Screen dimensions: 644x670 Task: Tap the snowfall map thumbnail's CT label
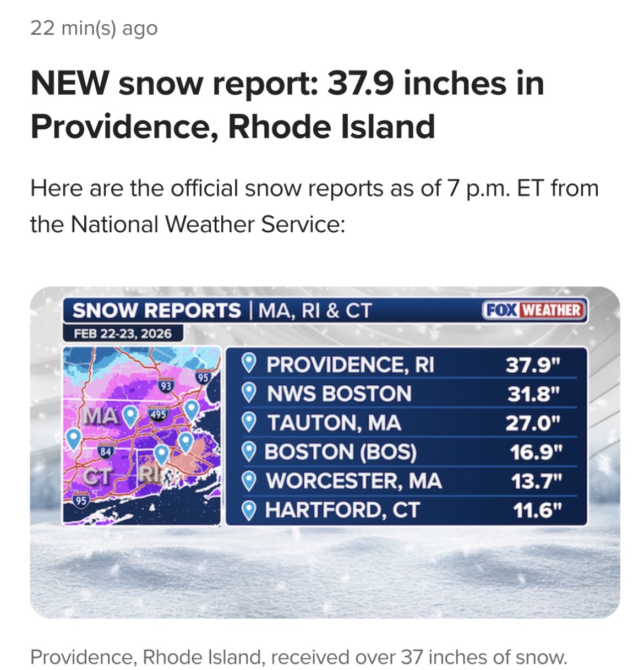(x=97, y=476)
